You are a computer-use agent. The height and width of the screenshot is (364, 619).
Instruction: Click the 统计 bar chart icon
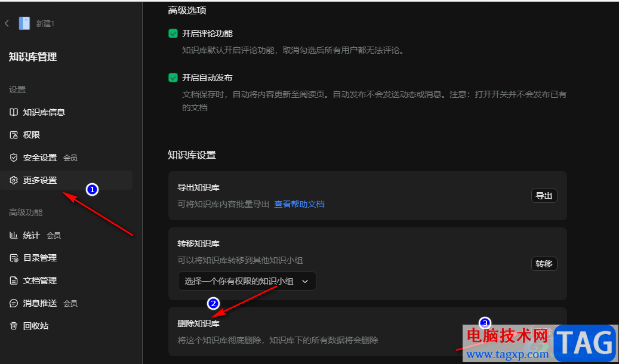click(14, 235)
